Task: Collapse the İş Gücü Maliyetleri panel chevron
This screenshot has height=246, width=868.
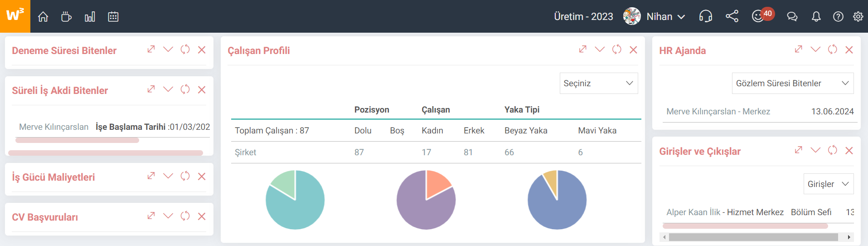Action: (168, 176)
